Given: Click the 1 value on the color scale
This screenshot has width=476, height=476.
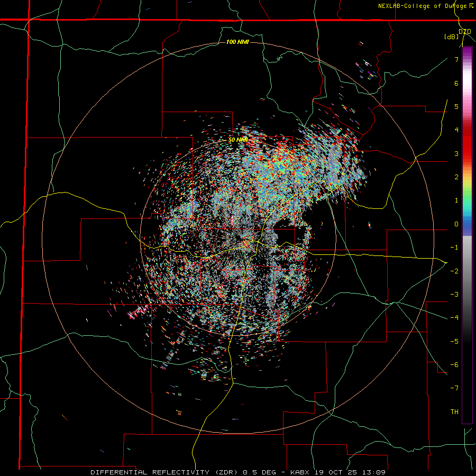Looking at the screenshot, I should tap(456, 200).
